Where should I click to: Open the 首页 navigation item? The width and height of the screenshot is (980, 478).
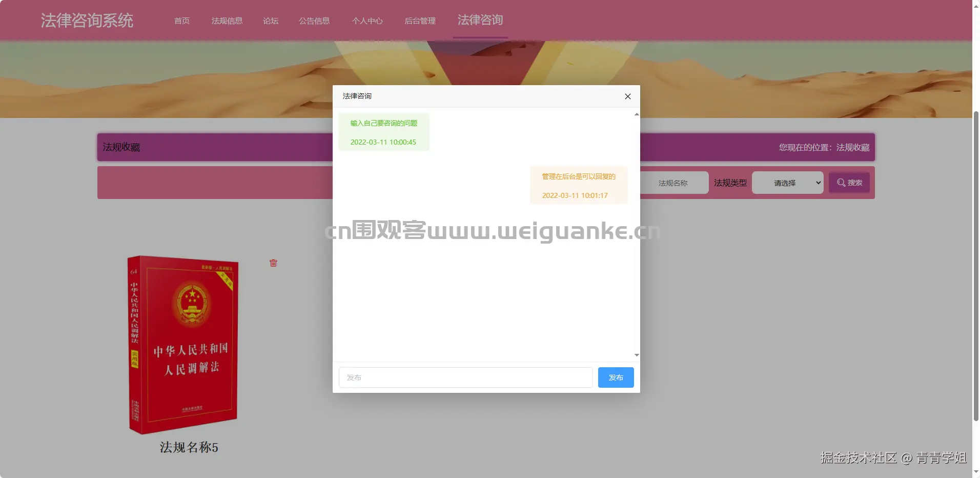[x=182, y=21]
